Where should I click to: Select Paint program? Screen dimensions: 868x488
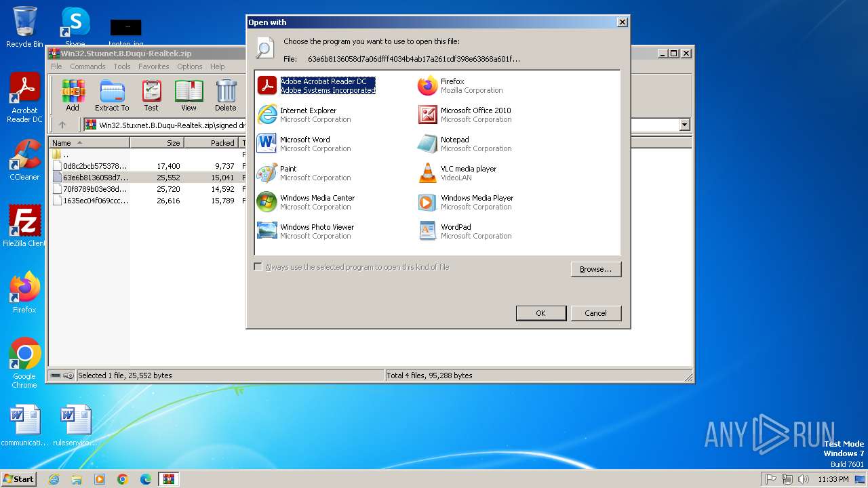click(304, 173)
